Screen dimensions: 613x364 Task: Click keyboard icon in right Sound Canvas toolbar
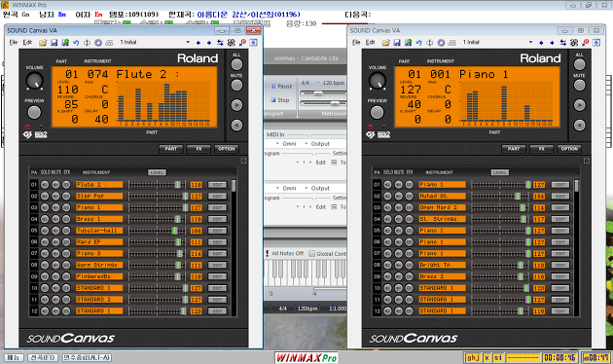pos(452,42)
